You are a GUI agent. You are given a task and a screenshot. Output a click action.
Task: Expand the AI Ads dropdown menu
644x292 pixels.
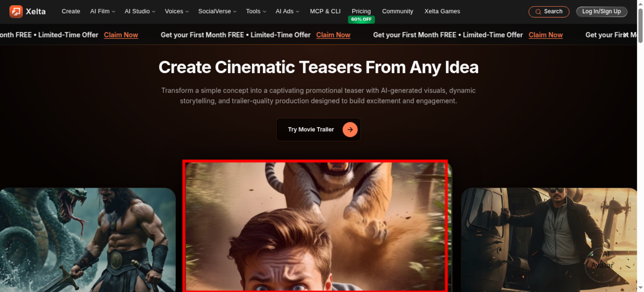pos(287,11)
